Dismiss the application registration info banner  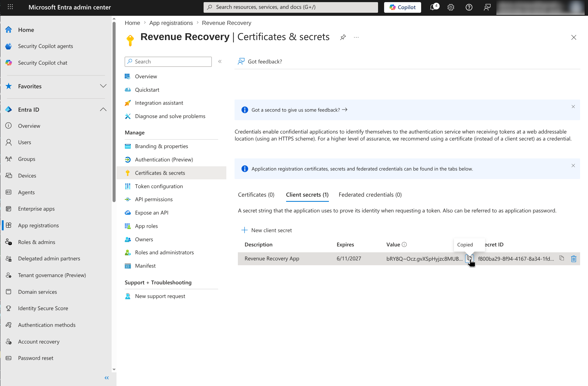point(573,165)
